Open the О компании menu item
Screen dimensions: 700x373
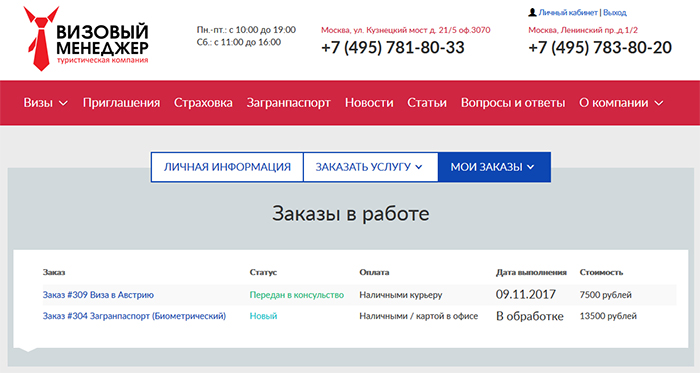coord(614,103)
